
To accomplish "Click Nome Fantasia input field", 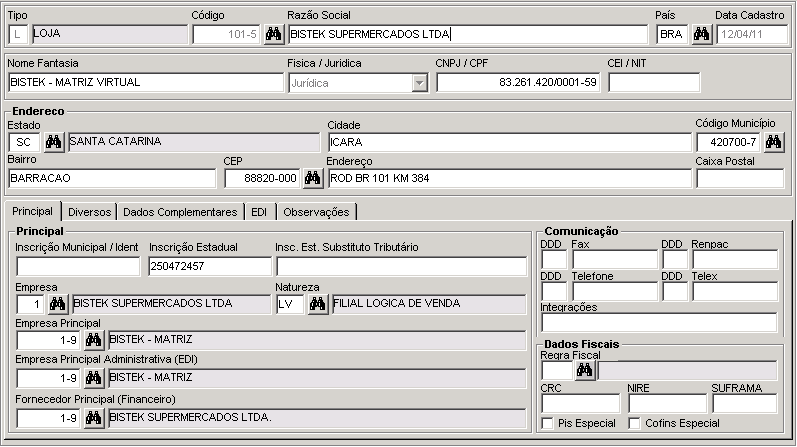I will pyautogui.click(x=146, y=82).
